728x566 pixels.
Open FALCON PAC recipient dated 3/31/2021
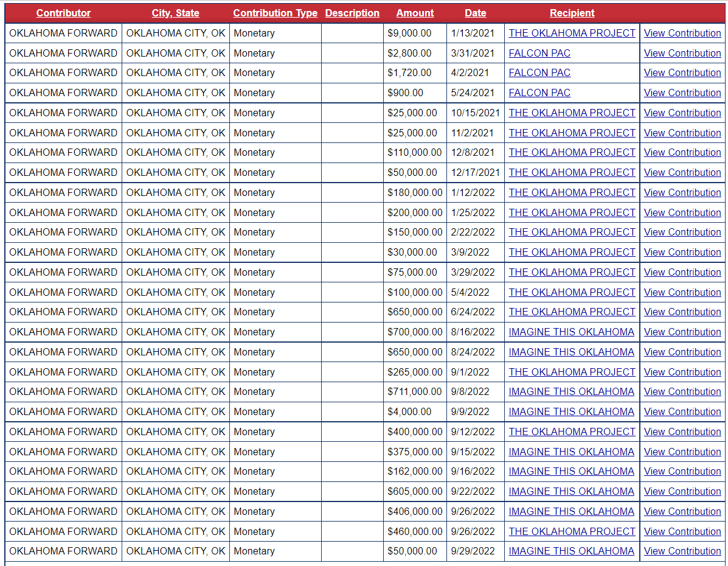pyautogui.click(x=539, y=53)
